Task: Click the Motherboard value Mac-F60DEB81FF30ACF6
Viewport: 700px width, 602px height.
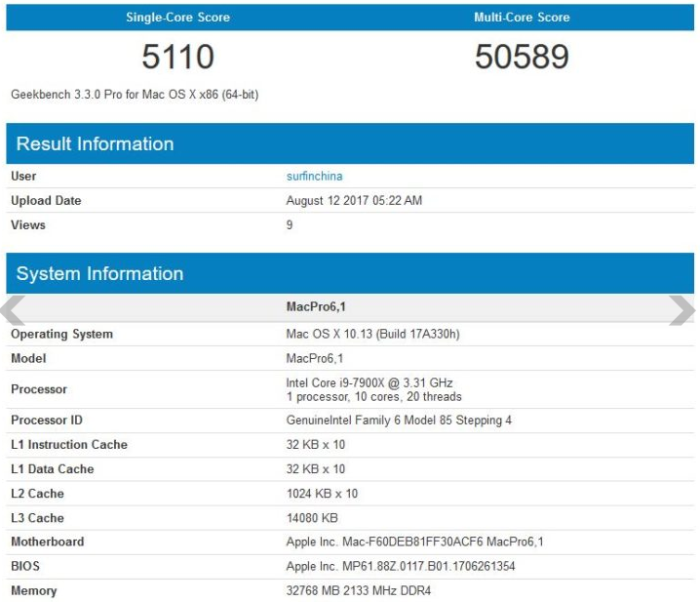Action: click(x=414, y=542)
